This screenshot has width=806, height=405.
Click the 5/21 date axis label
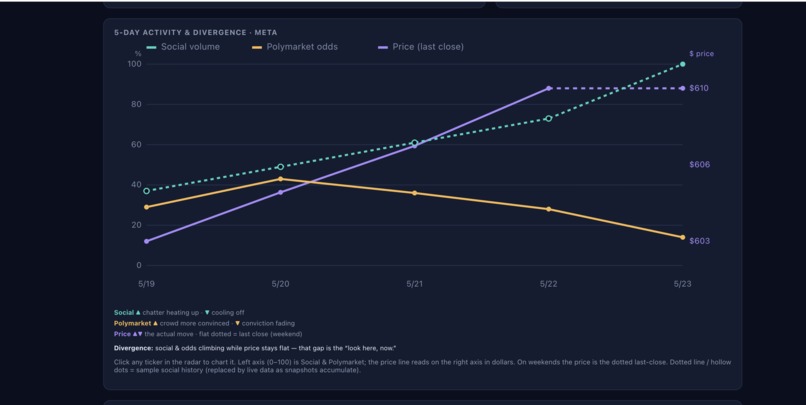pos(414,284)
